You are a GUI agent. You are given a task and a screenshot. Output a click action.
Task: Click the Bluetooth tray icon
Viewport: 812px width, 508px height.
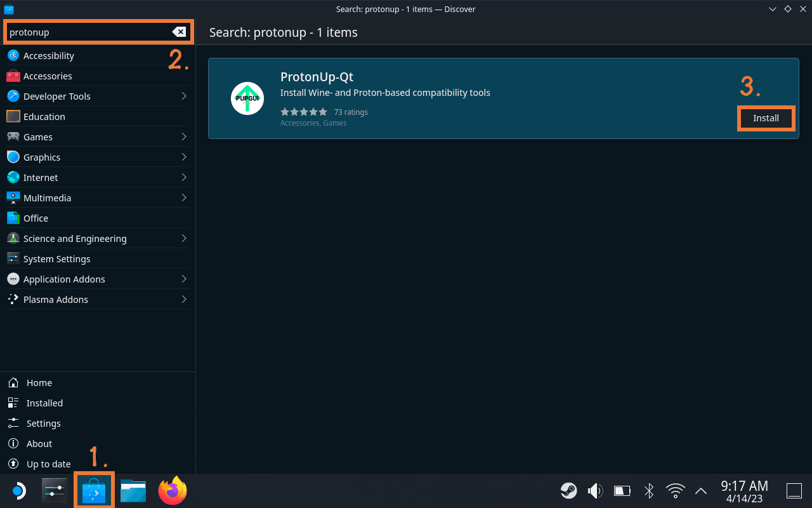[x=649, y=491]
